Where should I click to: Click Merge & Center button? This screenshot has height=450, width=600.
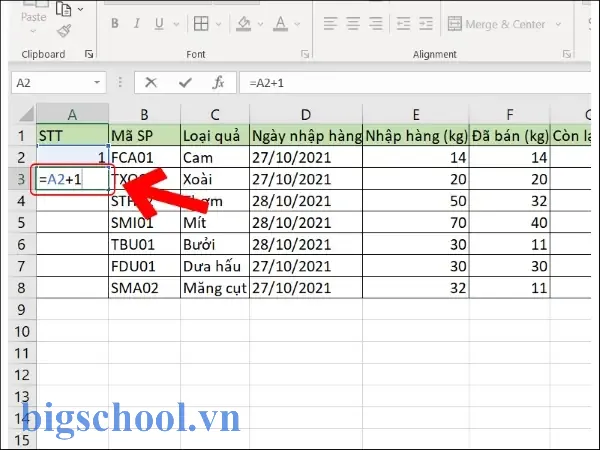coord(496,24)
